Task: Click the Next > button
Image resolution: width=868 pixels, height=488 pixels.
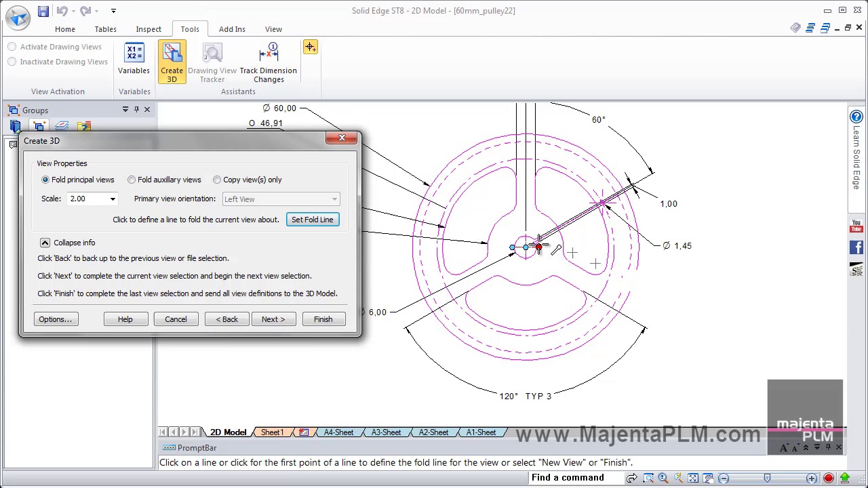Action: [x=273, y=319]
